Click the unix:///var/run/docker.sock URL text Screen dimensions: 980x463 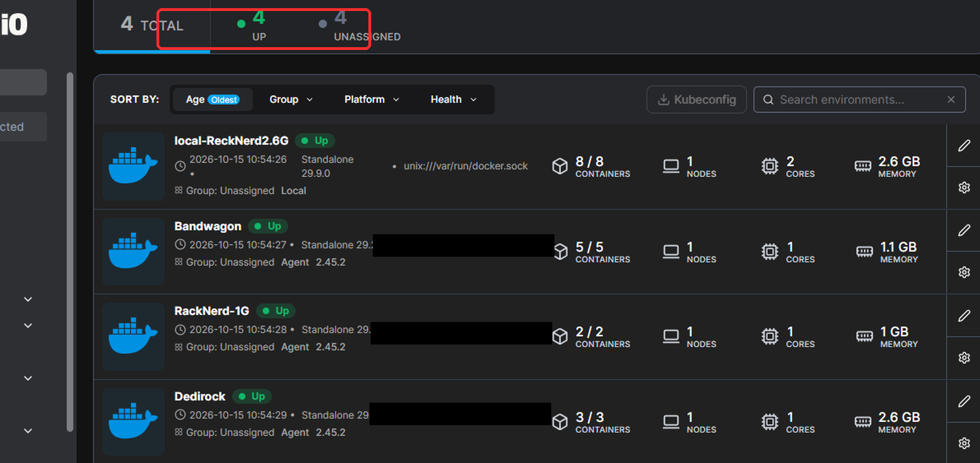[x=466, y=166]
